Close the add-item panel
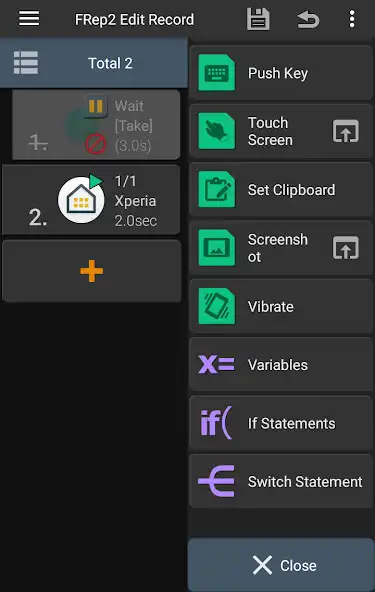375x592 pixels. coord(281,565)
